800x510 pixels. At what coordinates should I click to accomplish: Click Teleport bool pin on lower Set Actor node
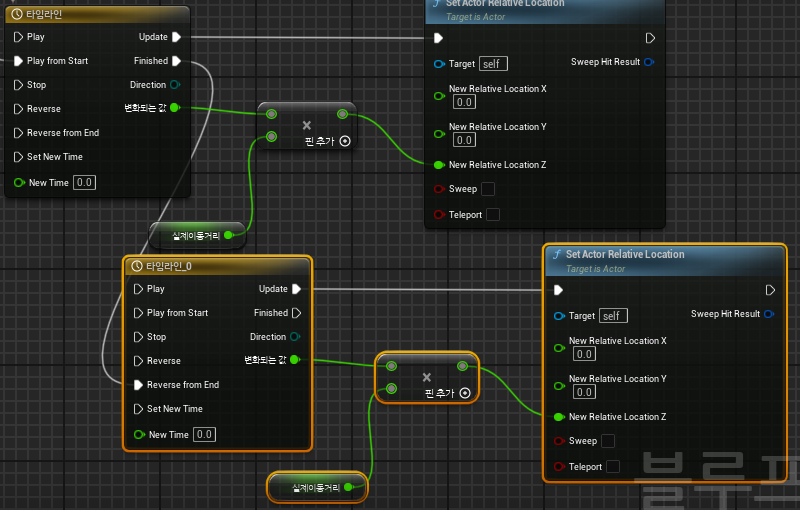[559, 467]
